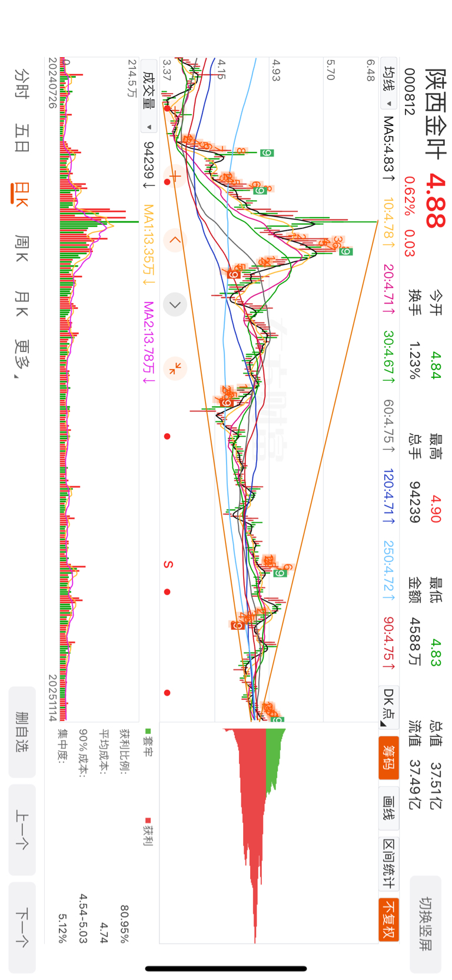Switch to the 分时 tab
452x980 pixels.
22,84
